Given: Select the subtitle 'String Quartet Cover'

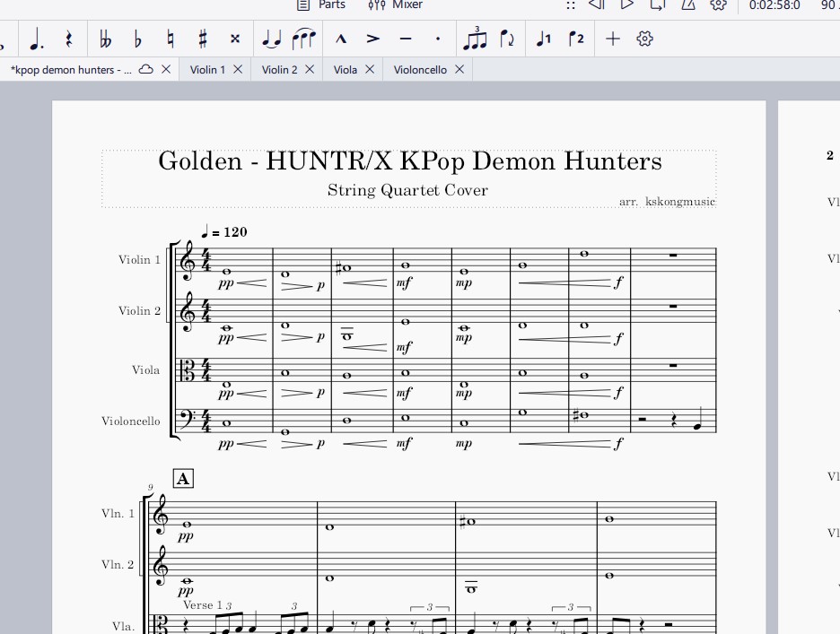Looking at the screenshot, I should click(x=407, y=190).
